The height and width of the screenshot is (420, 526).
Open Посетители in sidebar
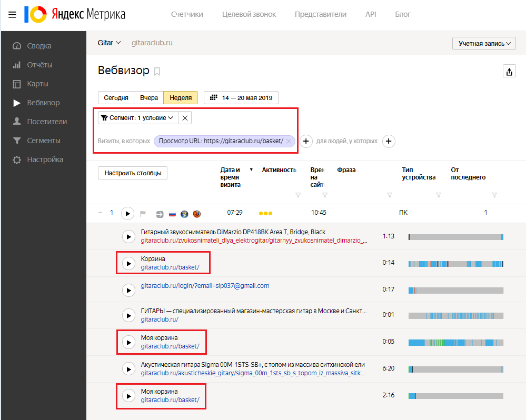point(47,122)
